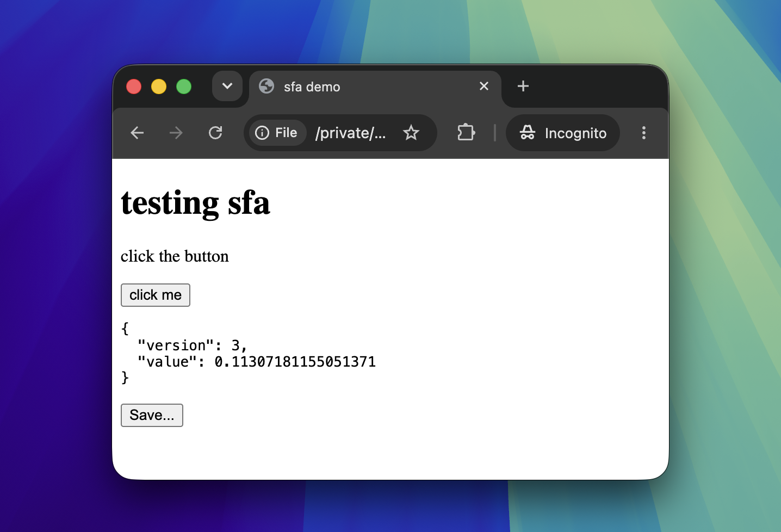
Task: Open the File site info chip
Action: point(277,133)
